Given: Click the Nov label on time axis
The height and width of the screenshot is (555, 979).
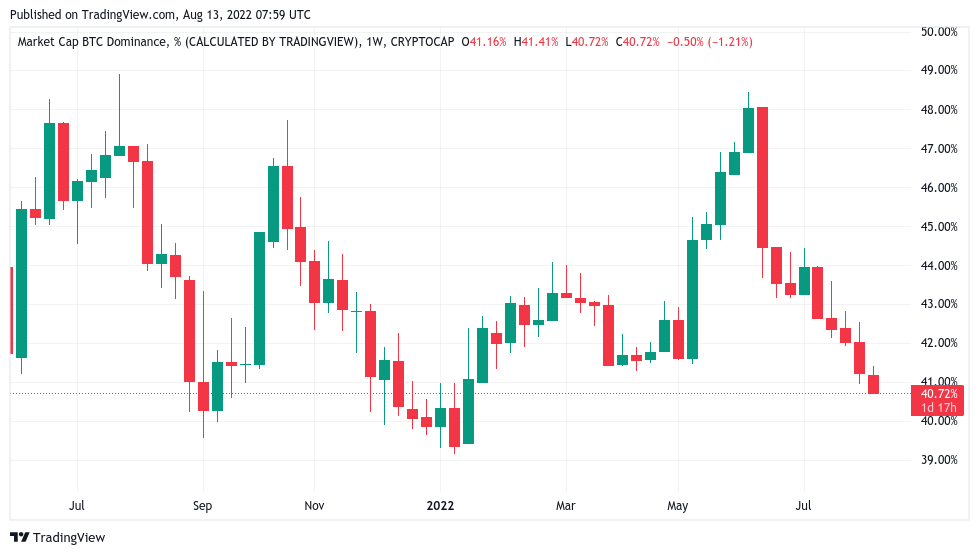Looking at the screenshot, I should (314, 506).
